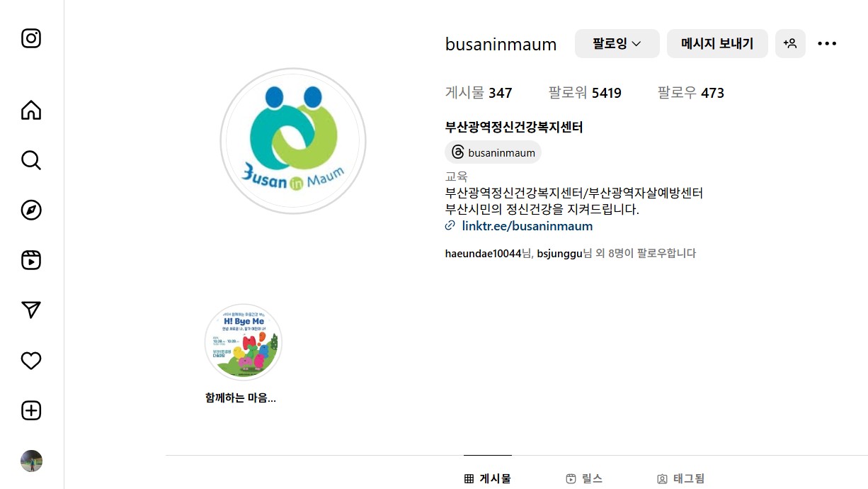Open the Search icon in sidebar
The width and height of the screenshot is (868, 489).
coord(31,160)
